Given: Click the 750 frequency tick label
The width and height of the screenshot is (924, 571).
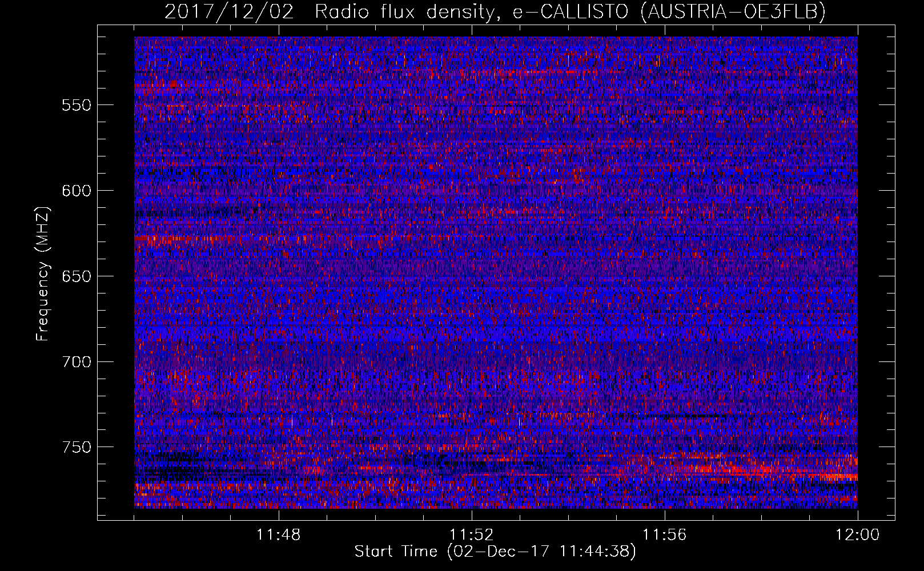Looking at the screenshot, I should pos(77,447).
